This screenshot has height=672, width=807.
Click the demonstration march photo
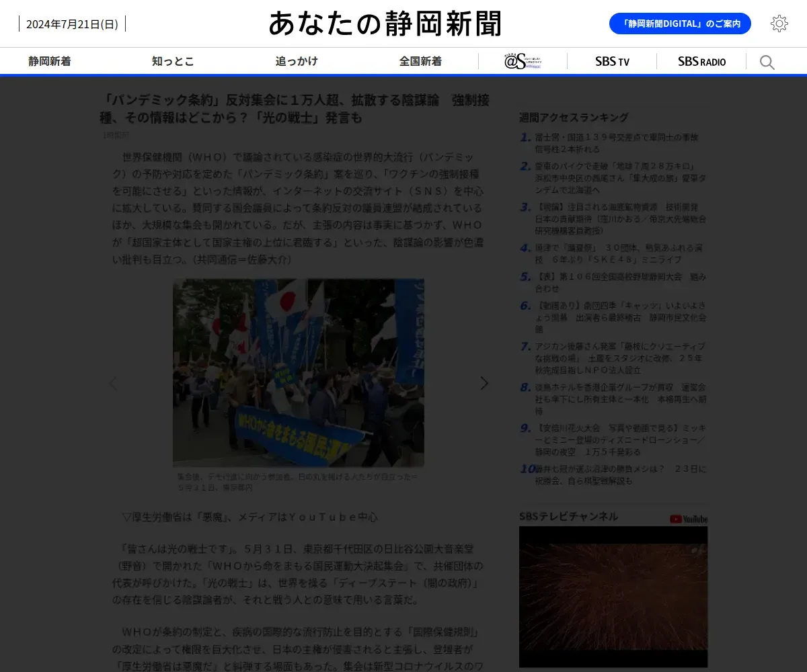[299, 373]
